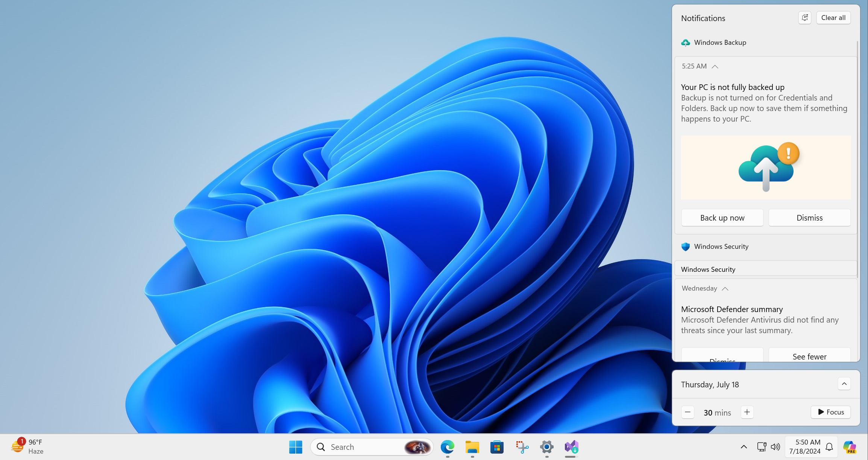Click the Clear all button

(833, 18)
